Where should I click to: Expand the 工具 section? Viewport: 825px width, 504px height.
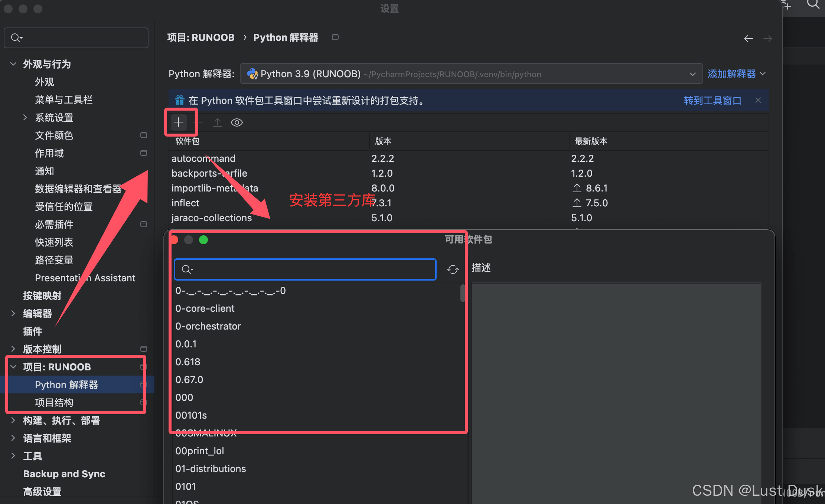(x=13, y=456)
